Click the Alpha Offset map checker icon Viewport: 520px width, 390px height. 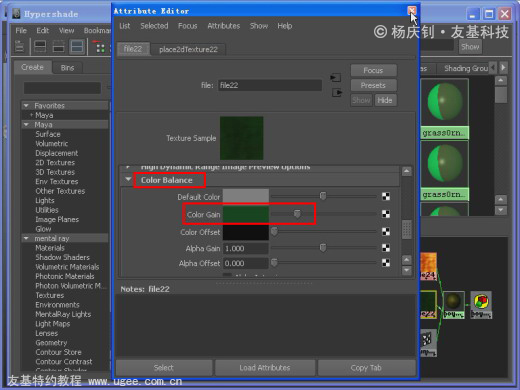click(x=386, y=263)
